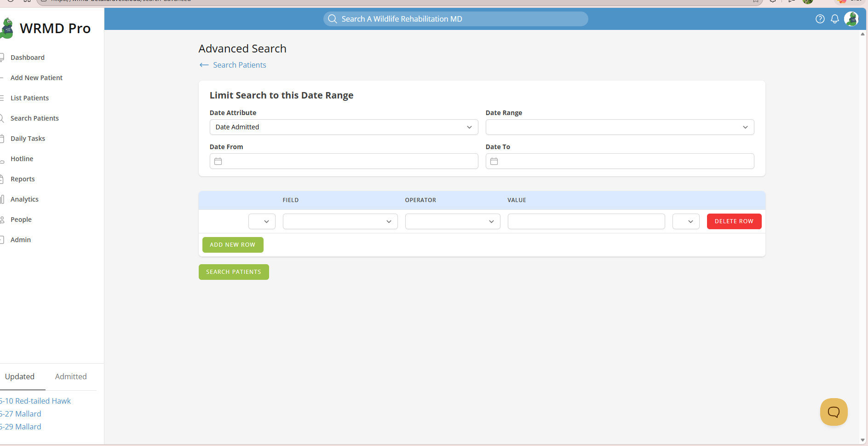Open the small dropdown before the Field column

pyautogui.click(x=262, y=221)
